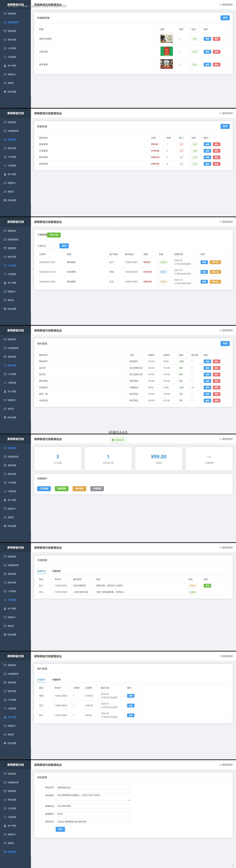
Task: Click the highlighted 用户管理 sidebar icon
Action: (5, 717)
